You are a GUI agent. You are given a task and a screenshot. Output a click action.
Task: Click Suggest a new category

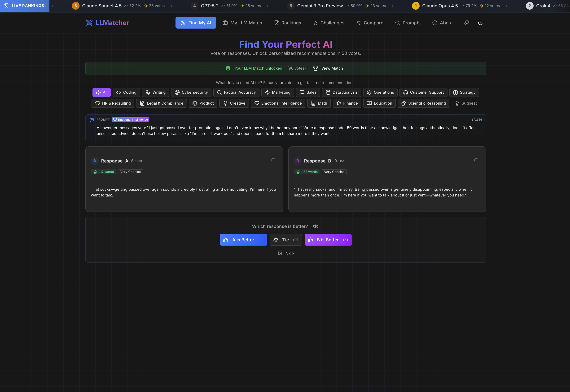click(x=466, y=103)
